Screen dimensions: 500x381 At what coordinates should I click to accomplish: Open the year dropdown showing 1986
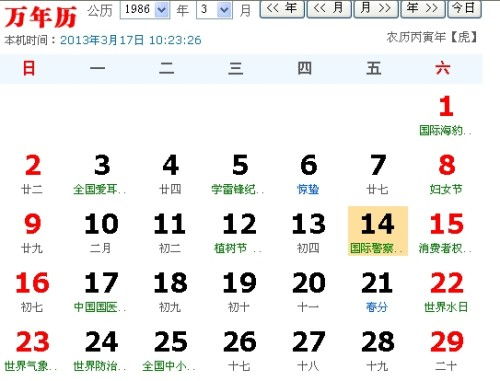(145, 10)
